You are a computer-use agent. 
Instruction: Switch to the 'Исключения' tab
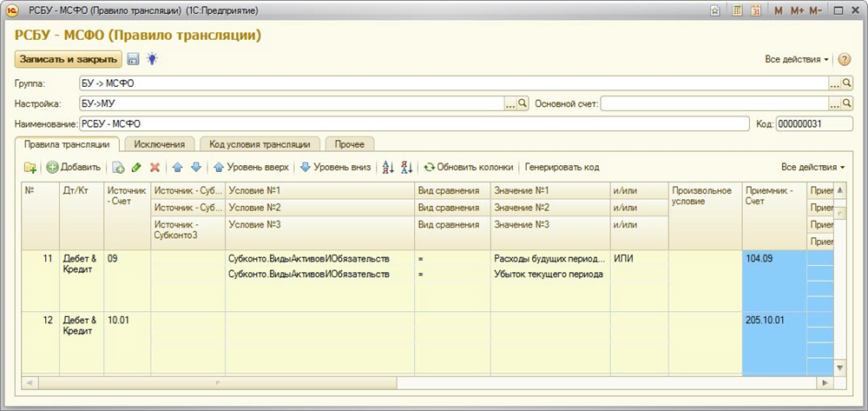click(160, 143)
